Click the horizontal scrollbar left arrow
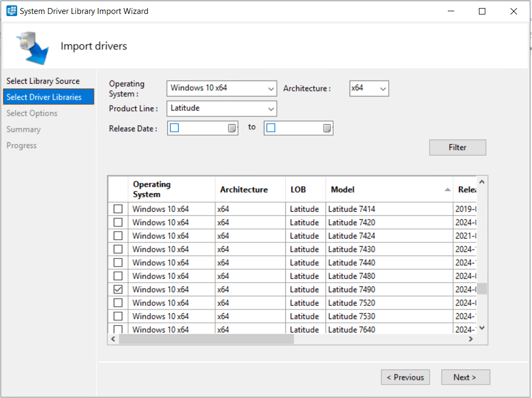Image resolution: width=532 pixels, height=398 pixels. [113, 339]
